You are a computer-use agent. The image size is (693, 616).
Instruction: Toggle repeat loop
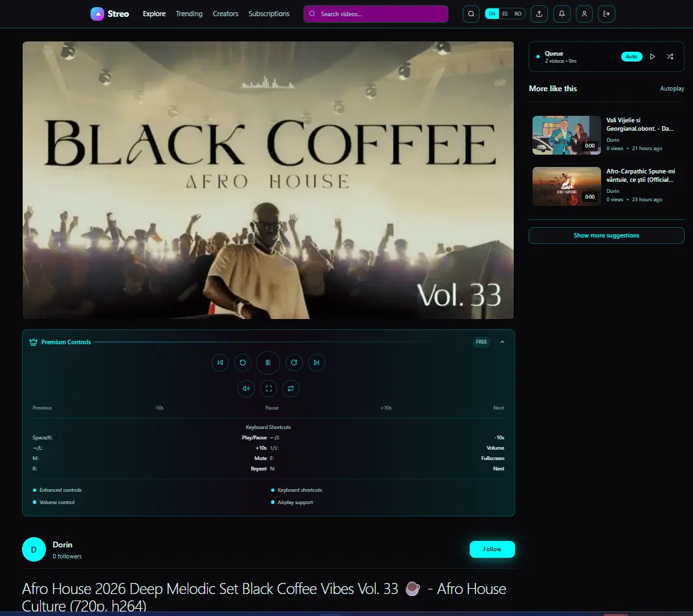tap(291, 388)
